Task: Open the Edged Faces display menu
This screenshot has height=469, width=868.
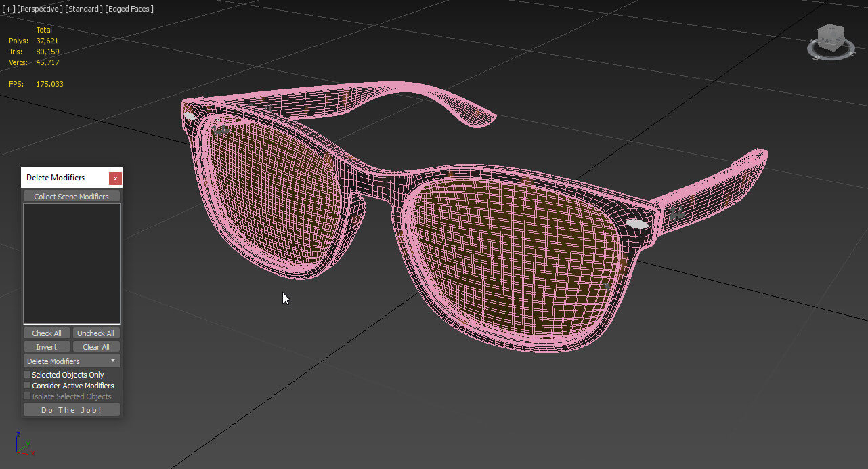Action: coord(130,9)
